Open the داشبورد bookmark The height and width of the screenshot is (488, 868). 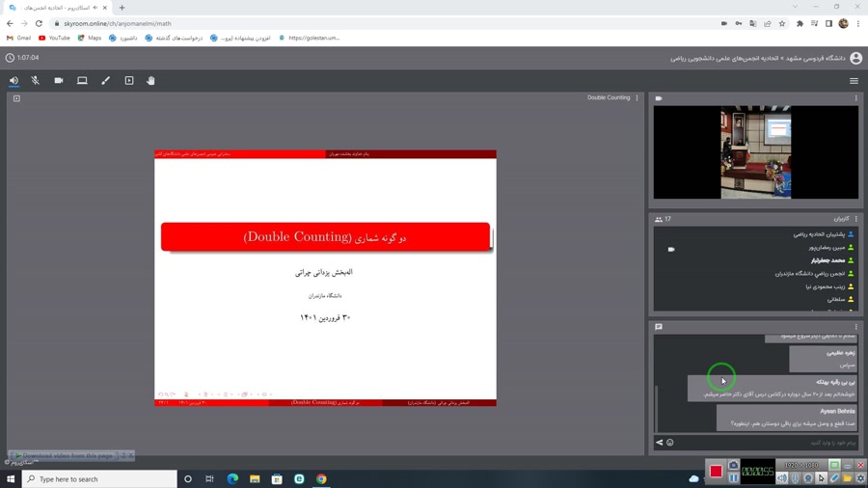(x=123, y=39)
